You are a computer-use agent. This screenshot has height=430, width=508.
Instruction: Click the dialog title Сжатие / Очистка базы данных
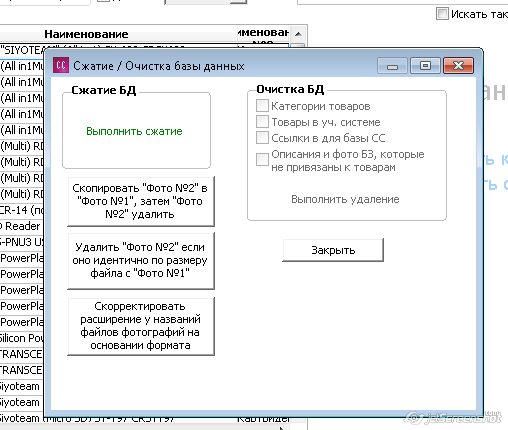point(159,66)
